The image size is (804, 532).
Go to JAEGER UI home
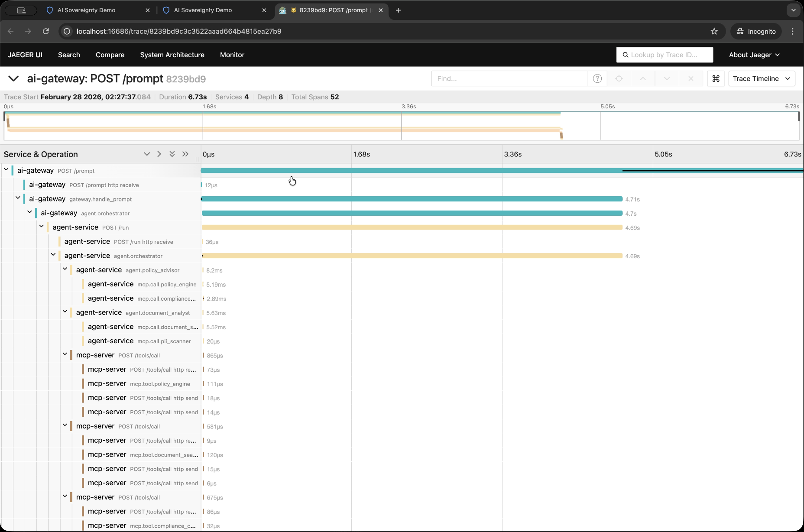[x=25, y=55]
